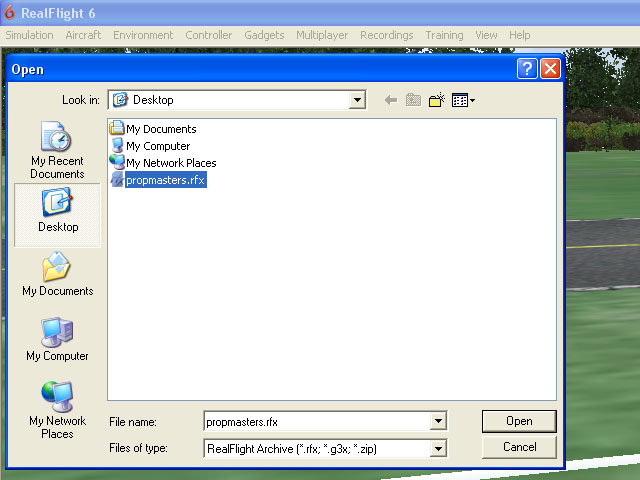
Task: Click the Up One Level folder icon
Action: pos(413,100)
